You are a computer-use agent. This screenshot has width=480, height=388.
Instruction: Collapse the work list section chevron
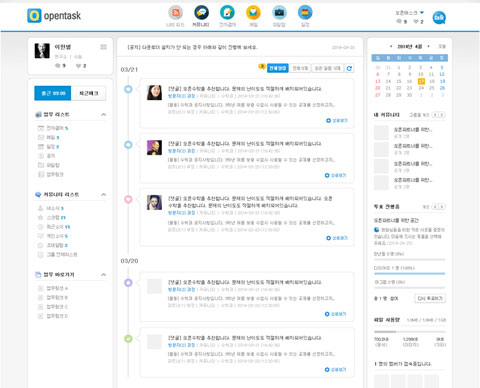click(x=104, y=115)
